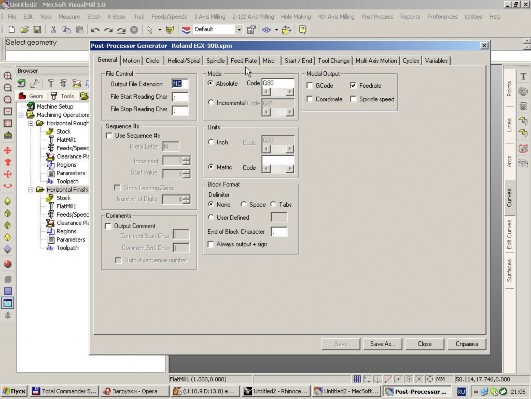Uncheck the Feedrate modal output box
The image size is (531, 399).
(x=353, y=85)
